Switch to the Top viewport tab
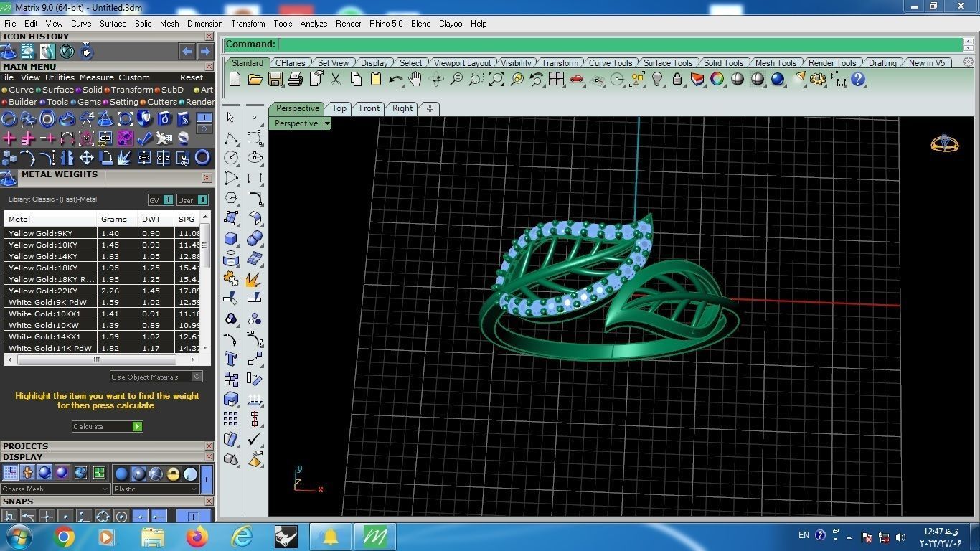 339,108
